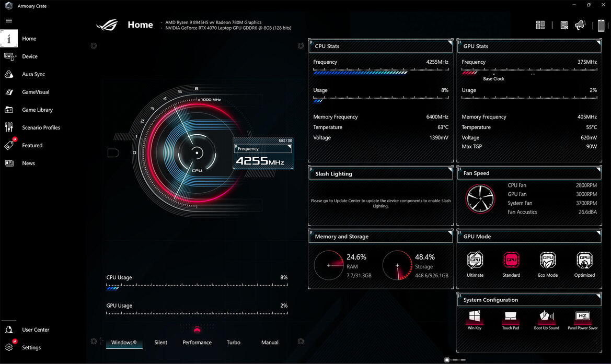Click the fan icon in Fan Speed panel
The image size is (611, 364).
480,198
